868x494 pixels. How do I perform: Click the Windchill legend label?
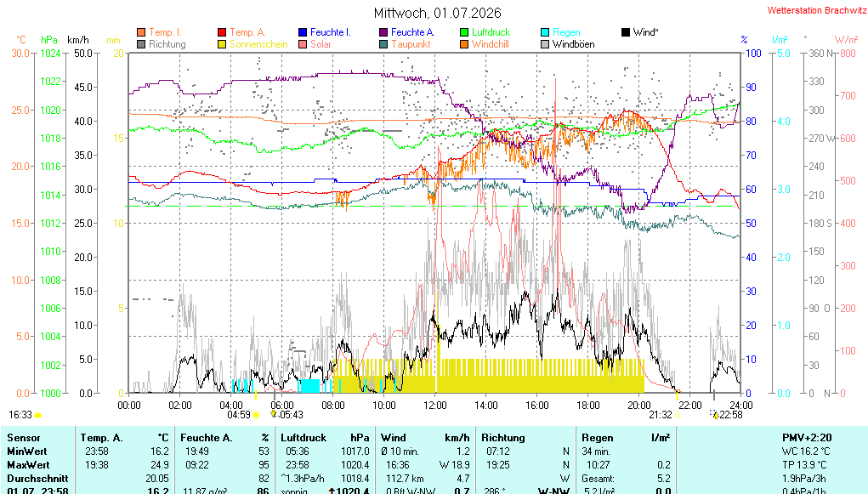491,44
